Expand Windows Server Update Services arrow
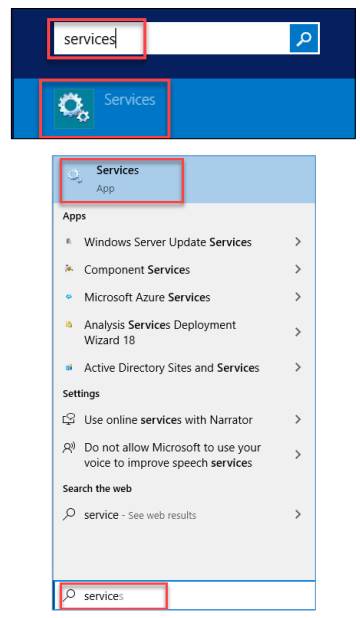 click(298, 242)
